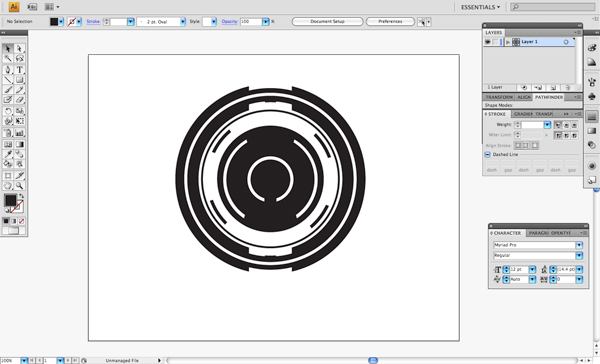This screenshot has height=364, width=600.
Task: Switch to the Transparency tab
Action: coord(544,114)
